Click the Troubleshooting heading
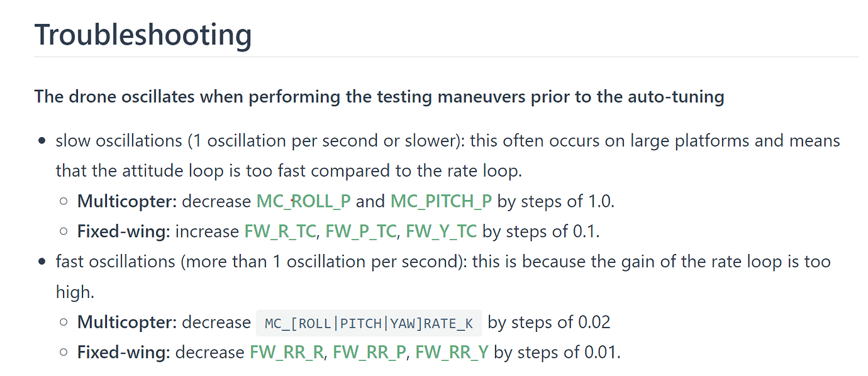Image resolution: width=868 pixels, height=376 pixels. (143, 34)
